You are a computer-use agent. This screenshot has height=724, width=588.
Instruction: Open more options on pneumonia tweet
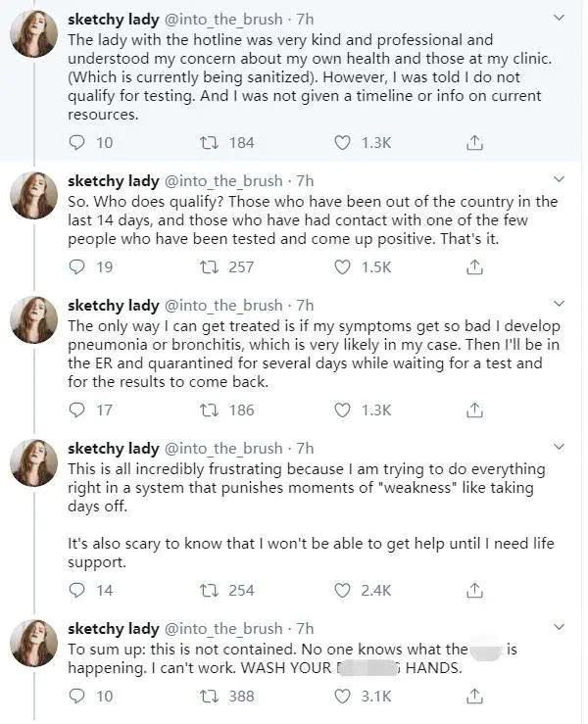coord(559,305)
